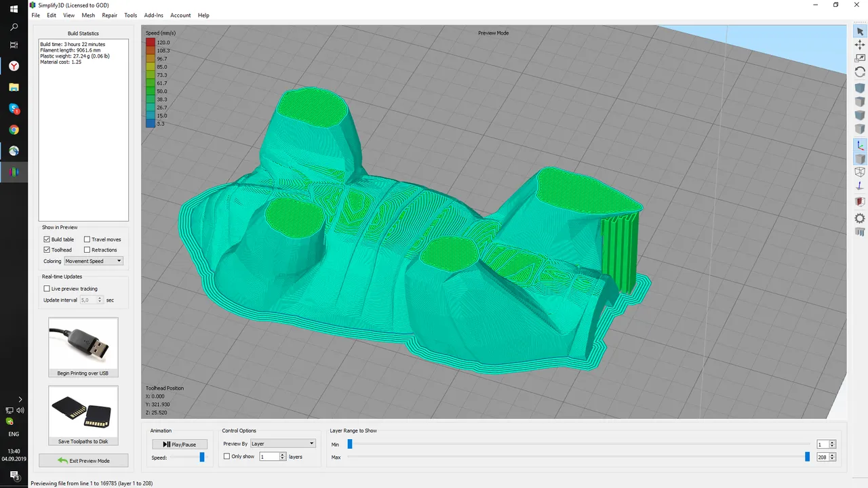This screenshot has width=868, height=488.
Task: Open the Account menu
Action: pyautogui.click(x=180, y=15)
